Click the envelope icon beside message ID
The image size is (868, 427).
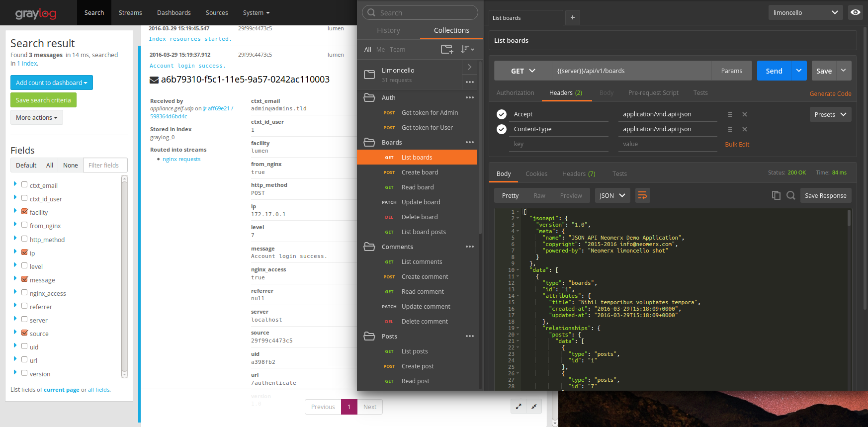[x=154, y=80]
